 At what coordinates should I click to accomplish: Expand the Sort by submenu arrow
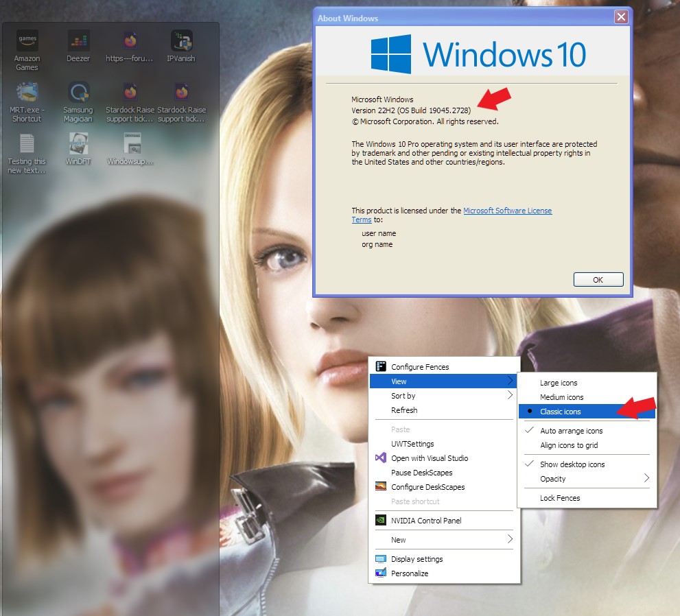[510, 395]
